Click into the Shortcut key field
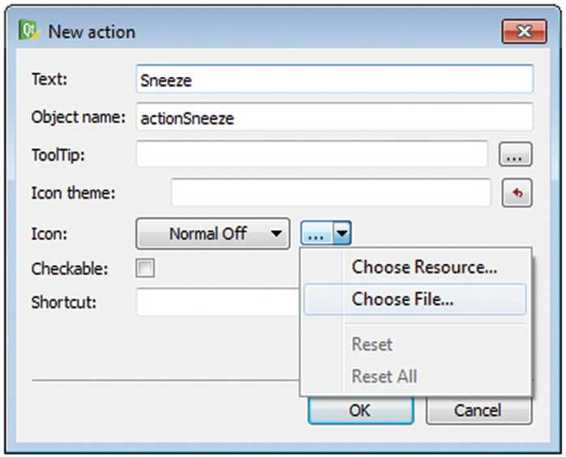Viewport: 566px width, 457px height. tap(218, 302)
